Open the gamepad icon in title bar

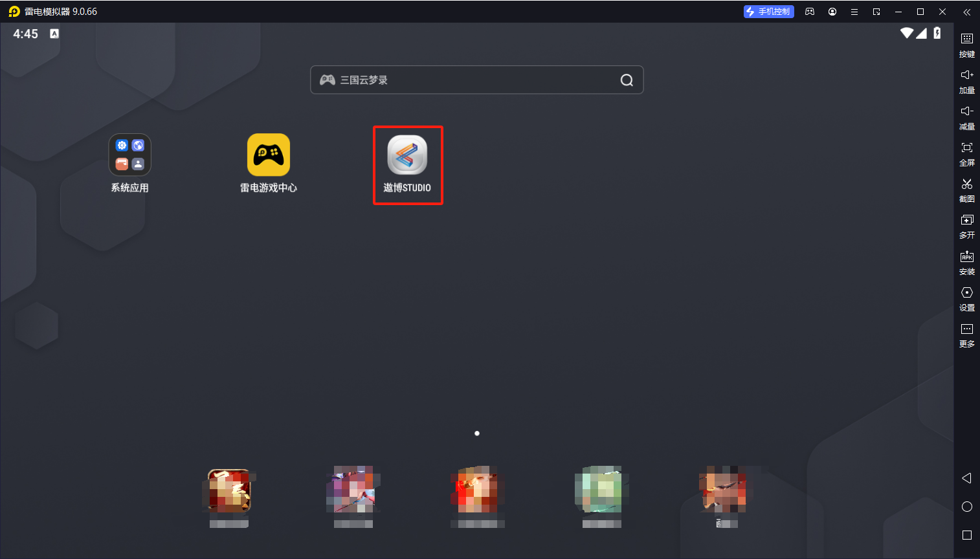tap(810, 12)
